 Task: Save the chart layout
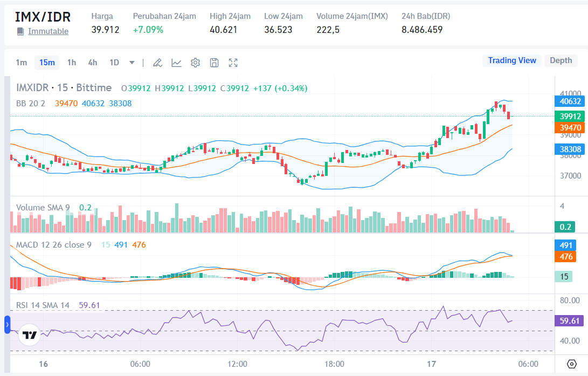point(214,63)
